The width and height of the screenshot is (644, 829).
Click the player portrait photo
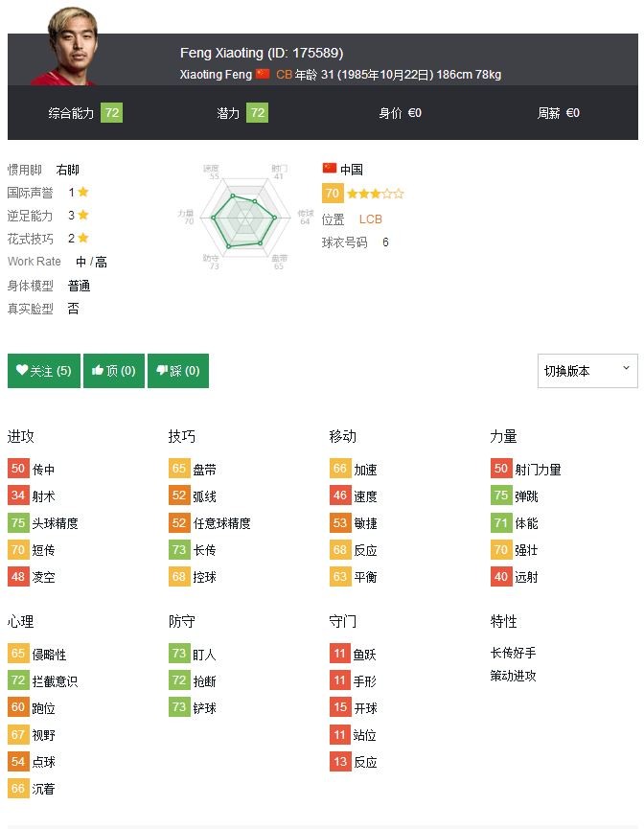tap(67, 50)
